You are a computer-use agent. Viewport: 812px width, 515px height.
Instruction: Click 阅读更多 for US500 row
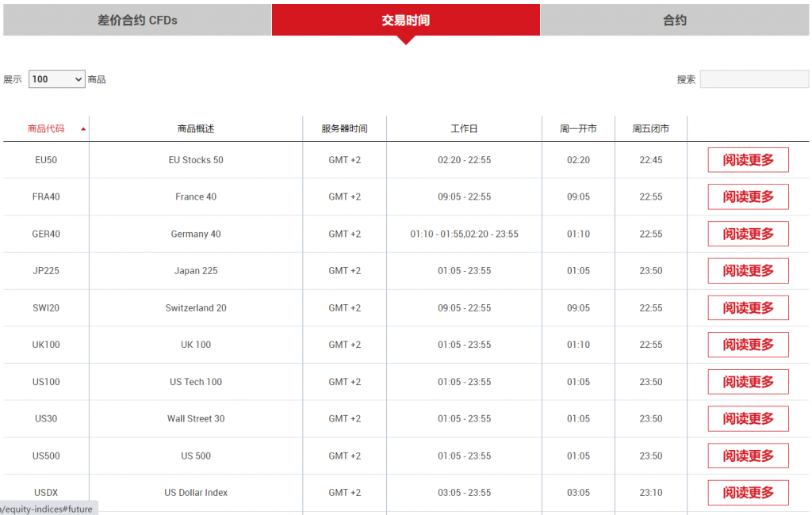pos(748,456)
